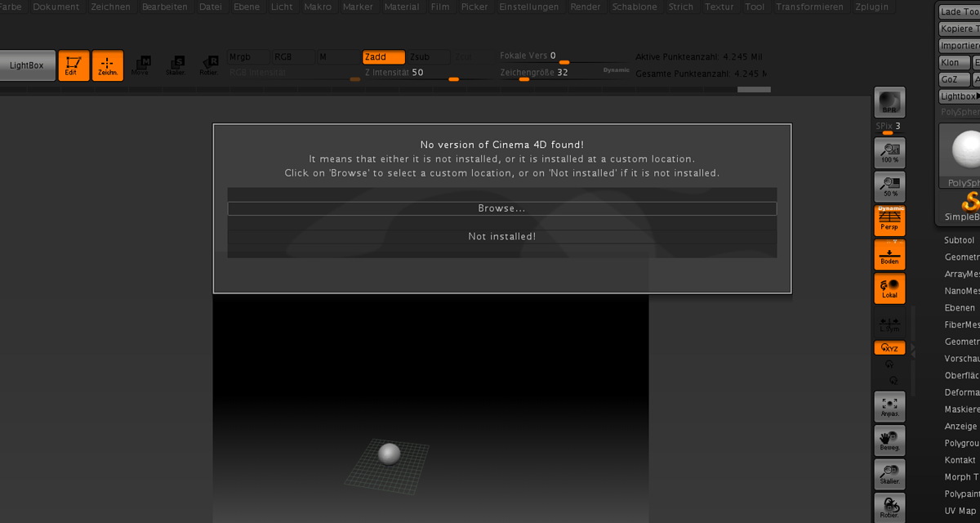Expand the Polygroups section
Viewport: 980px width, 523px height.
[x=961, y=444]
